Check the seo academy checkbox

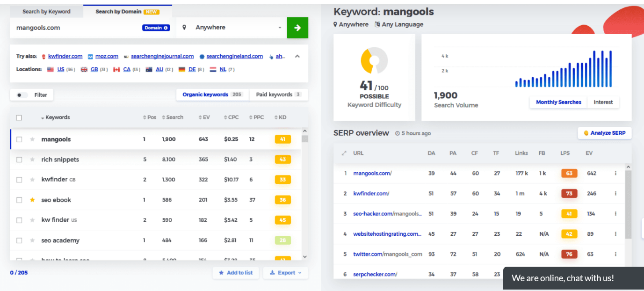tap(19, 240)
